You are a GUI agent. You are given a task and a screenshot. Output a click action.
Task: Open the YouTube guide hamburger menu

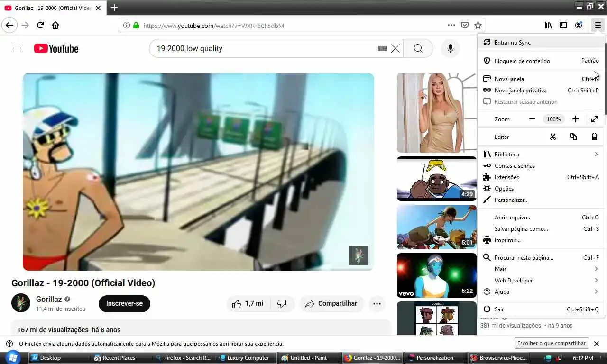17,48
